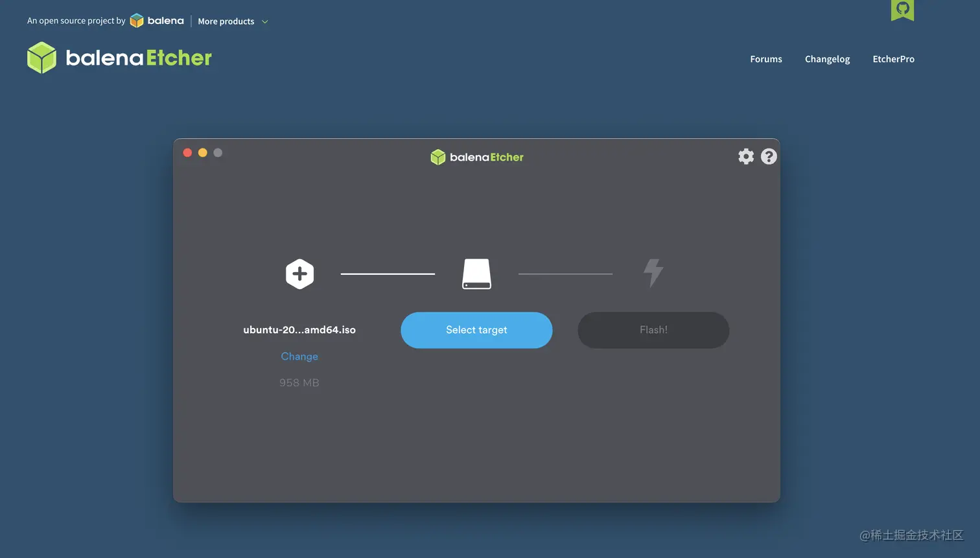Open the Forums page
Image resolution: width=980 pixels, height=558 pixels.
(x=766, y=59)
